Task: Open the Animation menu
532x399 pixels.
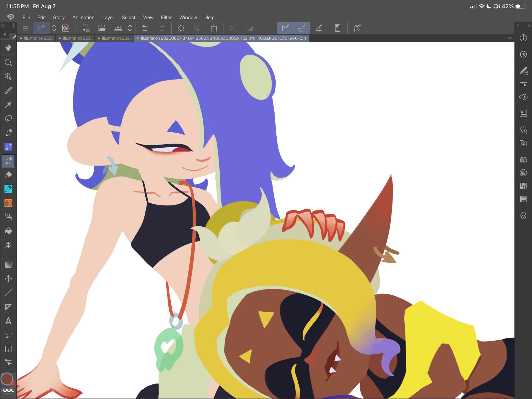Action: click(83, 17)
